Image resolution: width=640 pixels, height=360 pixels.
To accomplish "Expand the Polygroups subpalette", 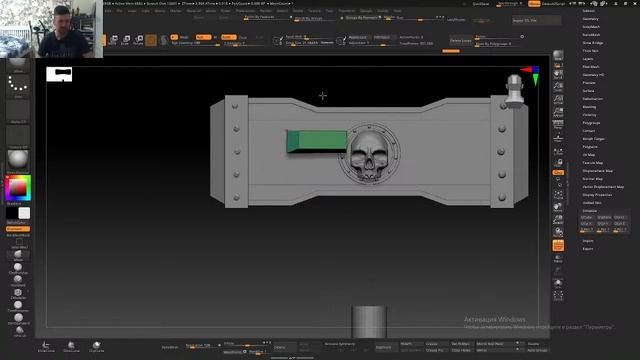I will [591, 123].
